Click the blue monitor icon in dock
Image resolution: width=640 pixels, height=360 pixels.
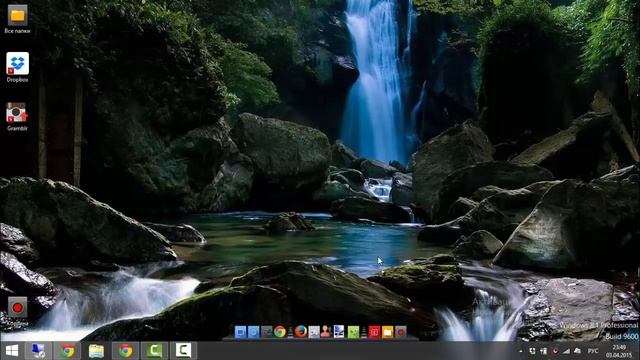[x=240, y=332]
